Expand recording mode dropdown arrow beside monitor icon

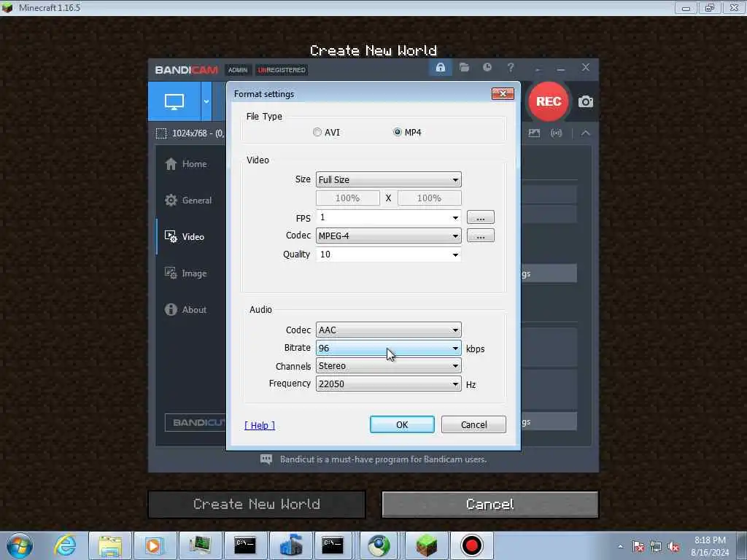(x=206, y=101)
